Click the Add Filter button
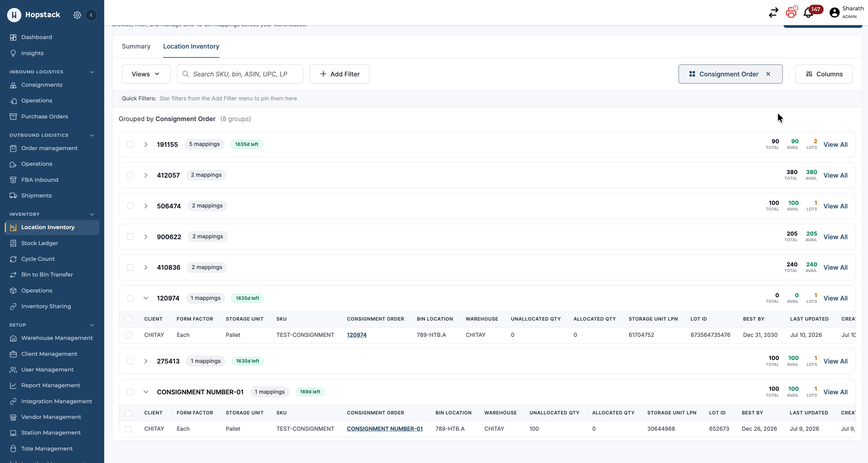 pyautogui.click(x=339, y=74)
